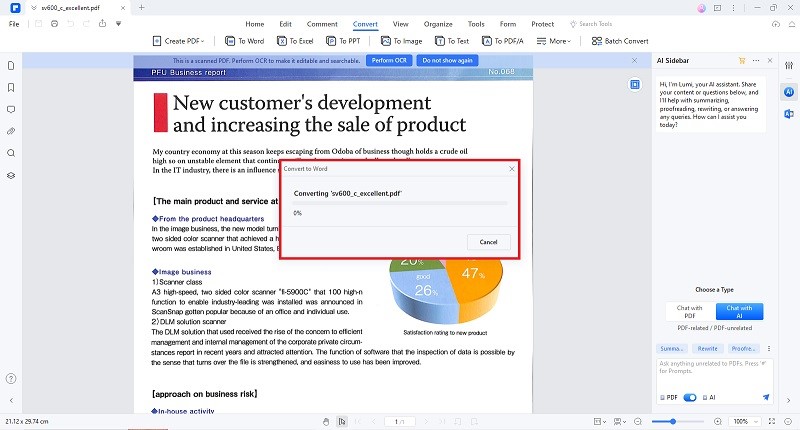This screenshot has width=800, height=430.
Task: Select Chat with PDF mode
Action: (x=690, y=312)
